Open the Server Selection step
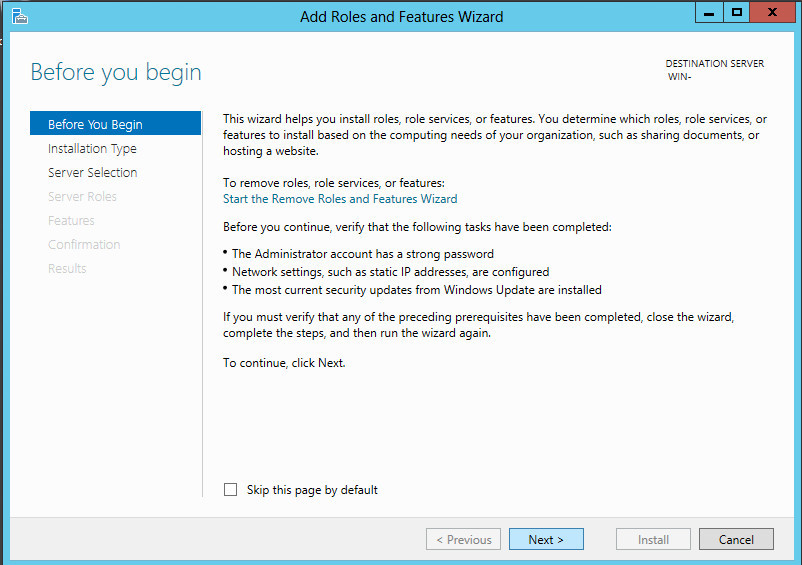 [93, 172]
